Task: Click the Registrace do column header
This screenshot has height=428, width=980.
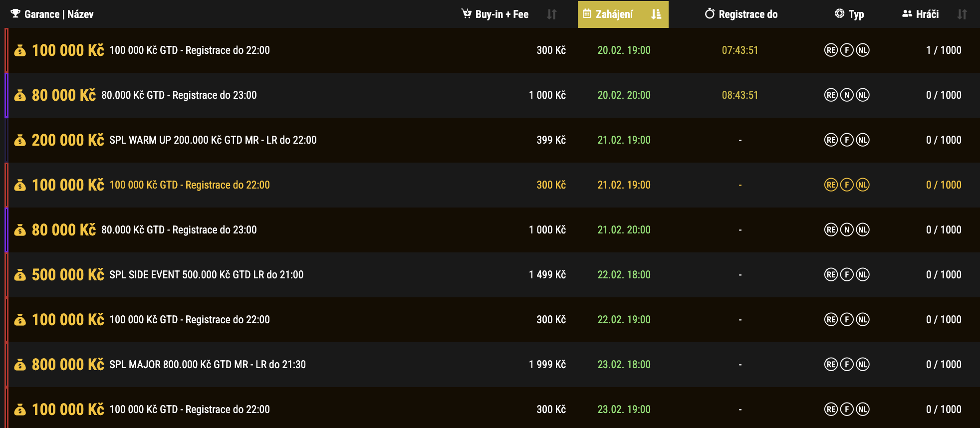Action: [747, 14]
